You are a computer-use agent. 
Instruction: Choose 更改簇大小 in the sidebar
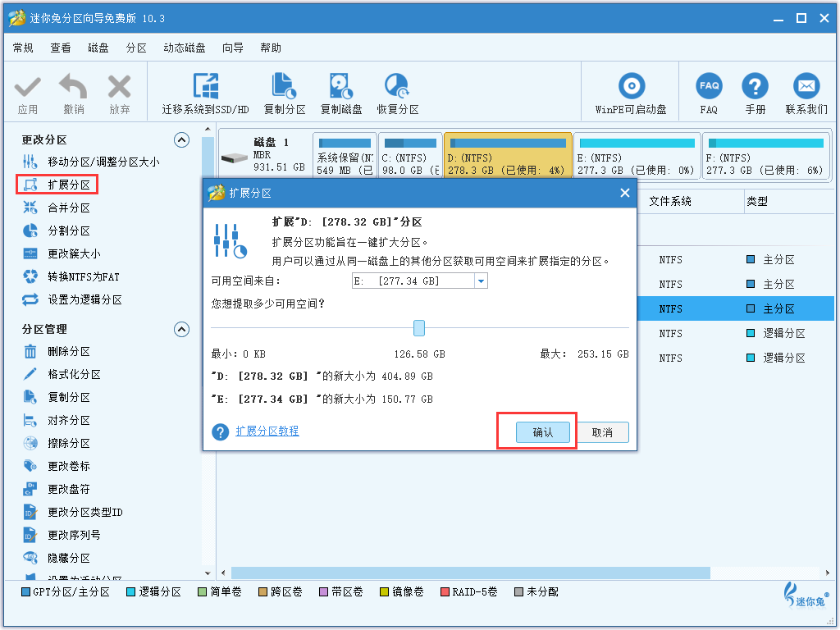(62, 254)
